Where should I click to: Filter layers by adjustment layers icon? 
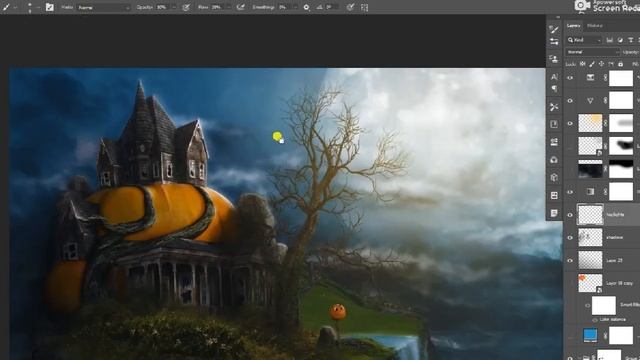coord(620,40)
